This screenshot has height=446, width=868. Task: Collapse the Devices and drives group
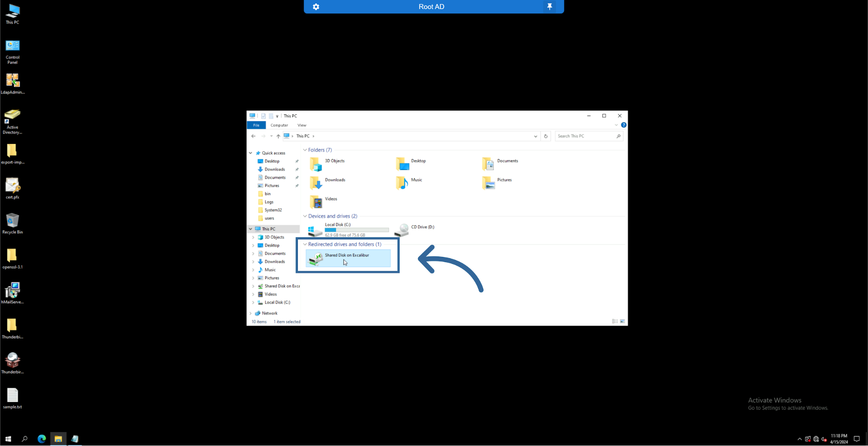(x=305, y=216)
